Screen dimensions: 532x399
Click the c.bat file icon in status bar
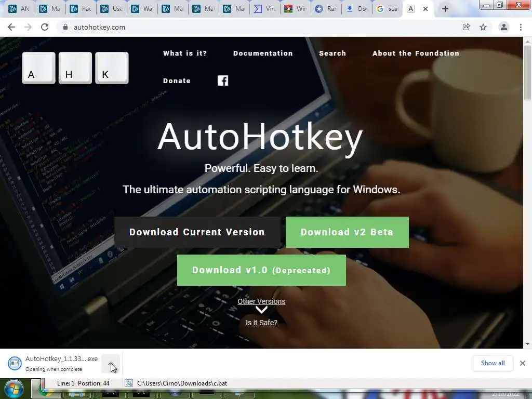click(x=129, y=383)
